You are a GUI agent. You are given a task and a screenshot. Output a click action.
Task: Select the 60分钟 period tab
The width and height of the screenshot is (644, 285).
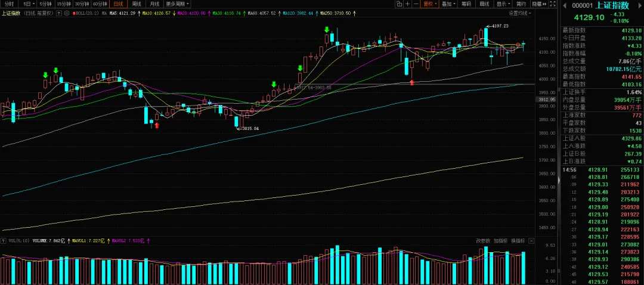[100, 4]
